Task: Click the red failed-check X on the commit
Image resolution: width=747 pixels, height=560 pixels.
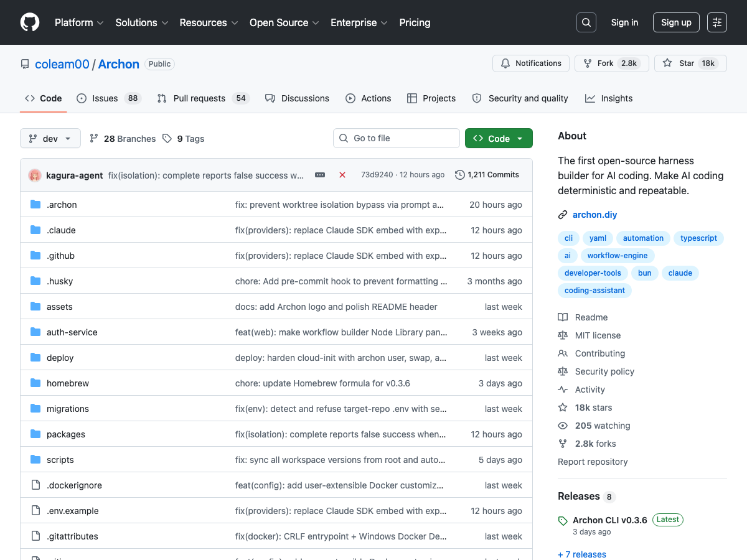Action: (x=342, y=175)
